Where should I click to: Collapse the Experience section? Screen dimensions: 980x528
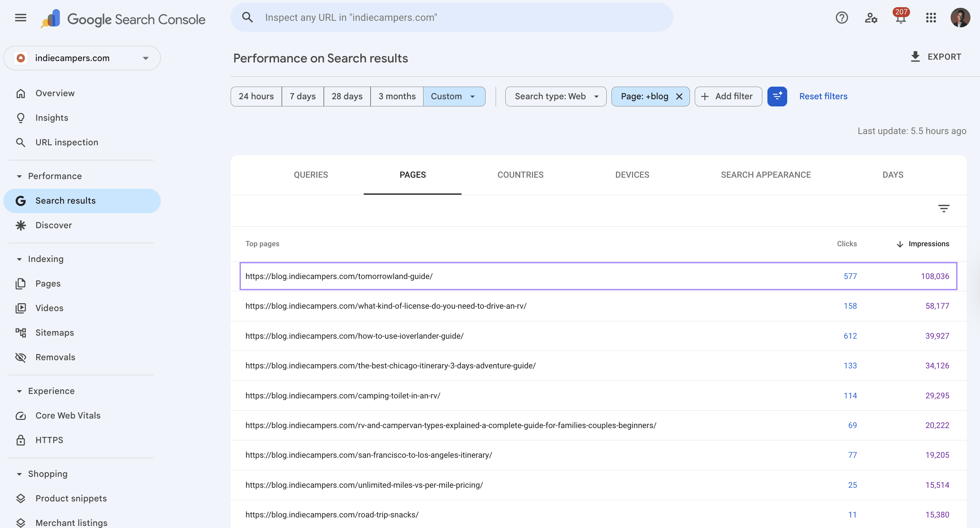[19, 391]
